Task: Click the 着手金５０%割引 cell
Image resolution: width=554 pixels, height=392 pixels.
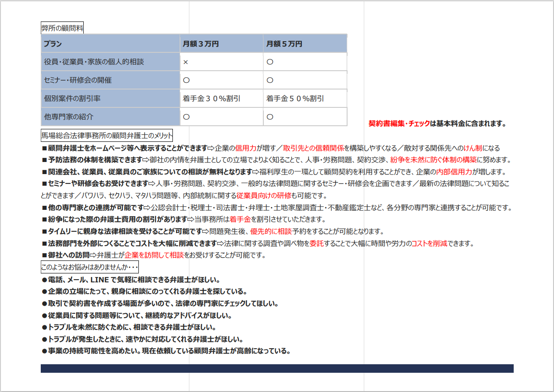Action: point(295,98)
